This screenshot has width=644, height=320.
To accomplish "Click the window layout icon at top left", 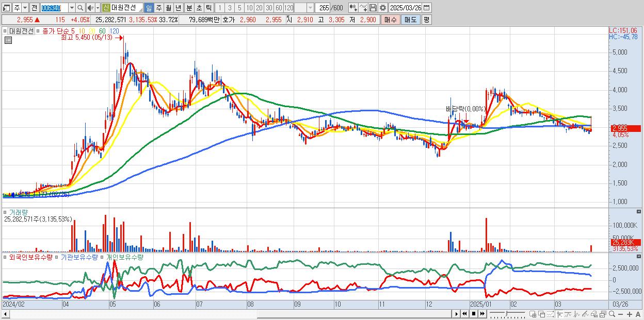I will point(7,8).
